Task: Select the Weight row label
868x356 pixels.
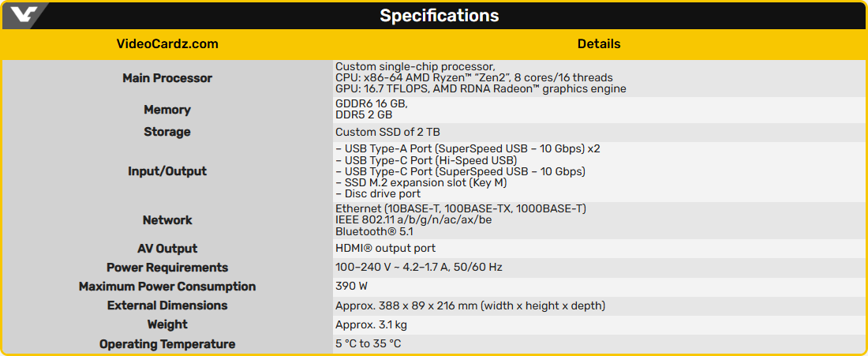Action: coord(167,324)
